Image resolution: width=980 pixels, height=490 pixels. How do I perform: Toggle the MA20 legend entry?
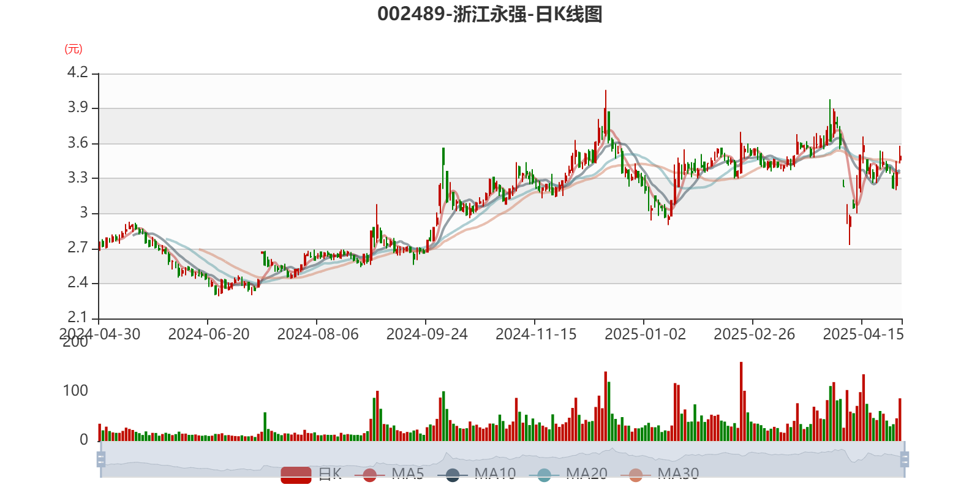coord(568,474)
